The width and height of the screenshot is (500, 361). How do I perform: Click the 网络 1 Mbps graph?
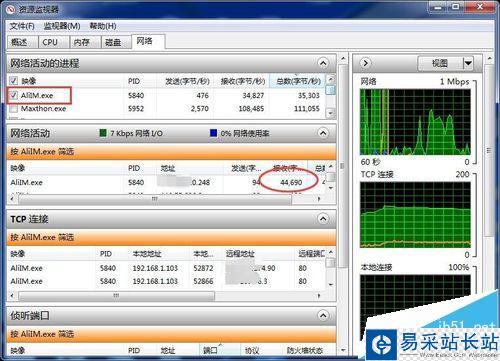click(x=415, y=122)
